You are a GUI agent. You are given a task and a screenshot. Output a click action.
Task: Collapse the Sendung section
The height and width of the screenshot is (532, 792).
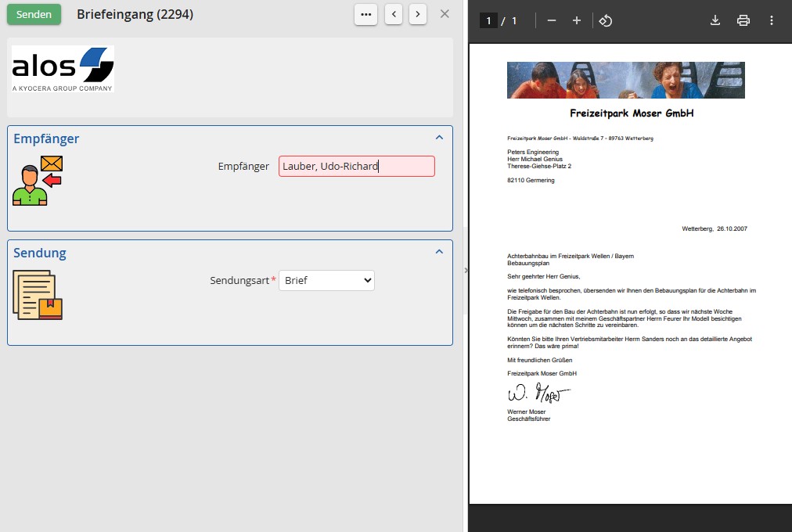pos(439,251)
